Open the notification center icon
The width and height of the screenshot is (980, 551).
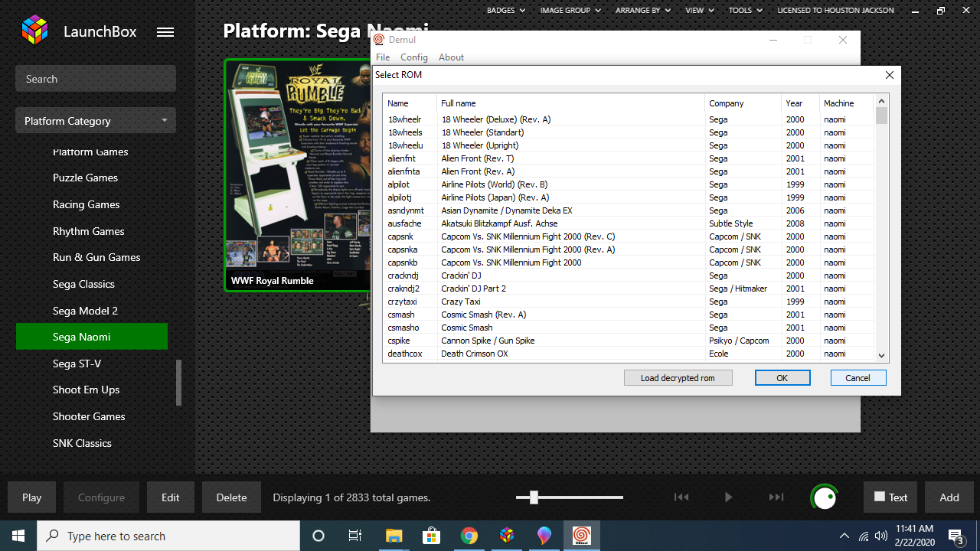[x=955, y=536]
